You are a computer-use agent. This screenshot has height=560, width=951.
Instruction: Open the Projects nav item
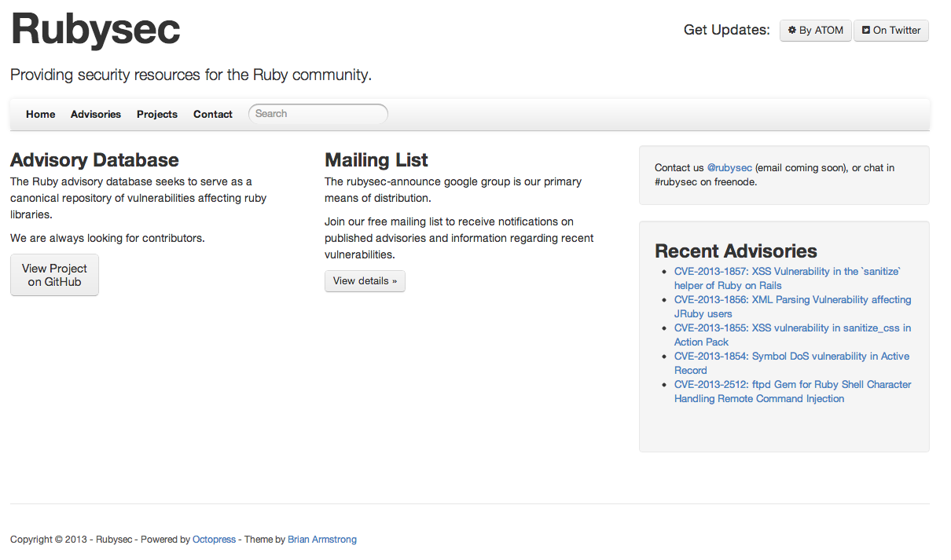pyautogui.click(x=157, y=115)
